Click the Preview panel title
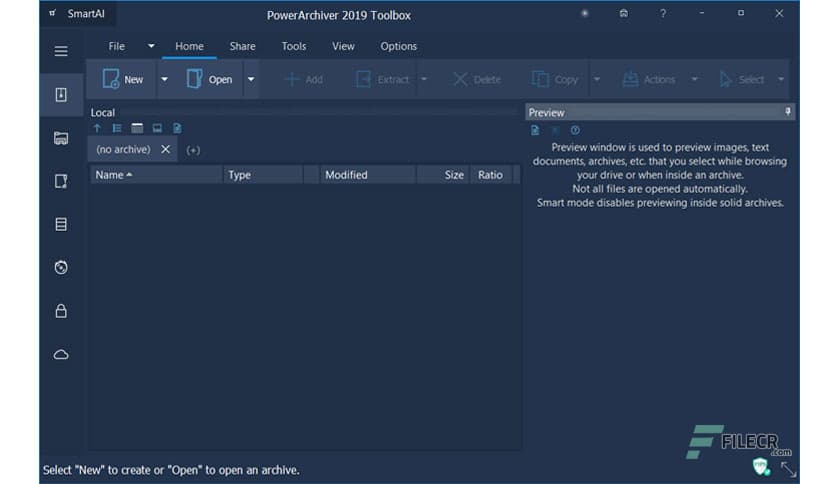 coord(546,112)
